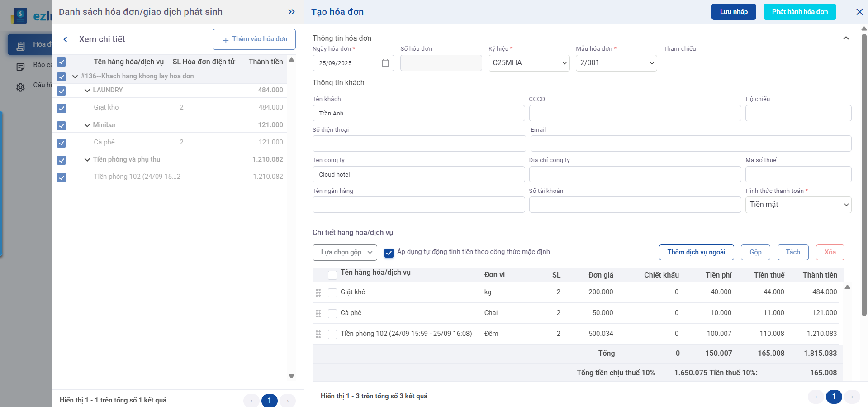Tick the checkbox for Cà phê service row

[332, 313]
